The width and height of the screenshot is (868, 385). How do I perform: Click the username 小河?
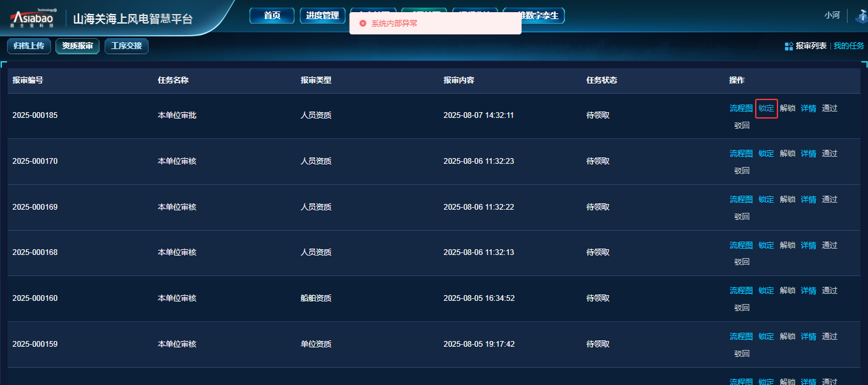point(832,15)
